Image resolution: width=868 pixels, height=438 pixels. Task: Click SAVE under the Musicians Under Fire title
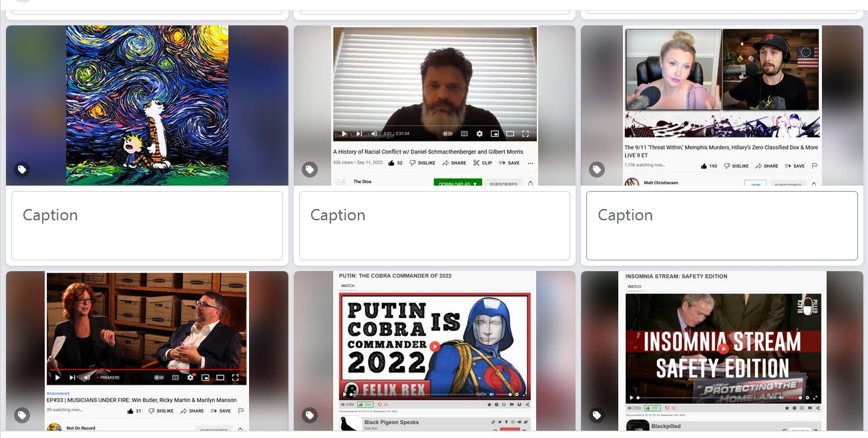click(x=220, y=411)
